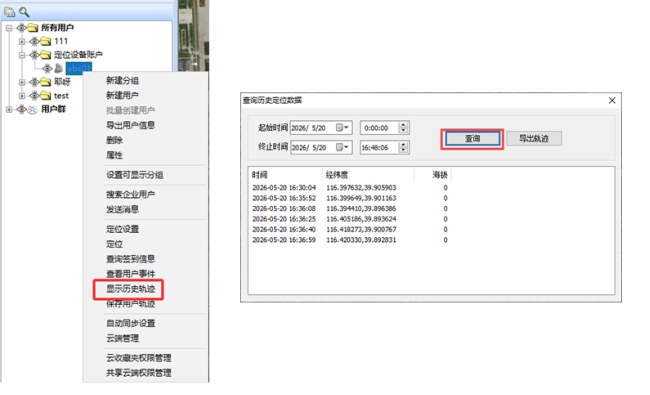Open 定位设置 from context menu
This screenshot has width=650, height=395.
[x=122, y=229]
